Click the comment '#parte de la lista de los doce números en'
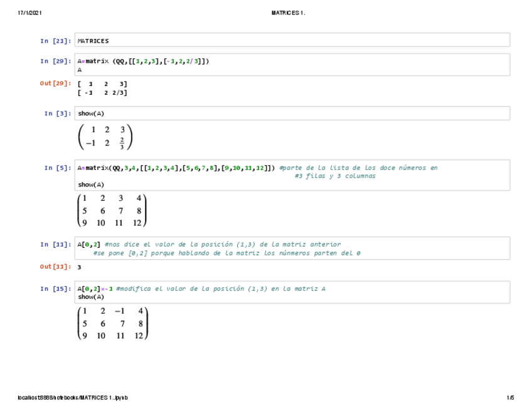Viewport: 532px width, 411px height. pos(358,168)
